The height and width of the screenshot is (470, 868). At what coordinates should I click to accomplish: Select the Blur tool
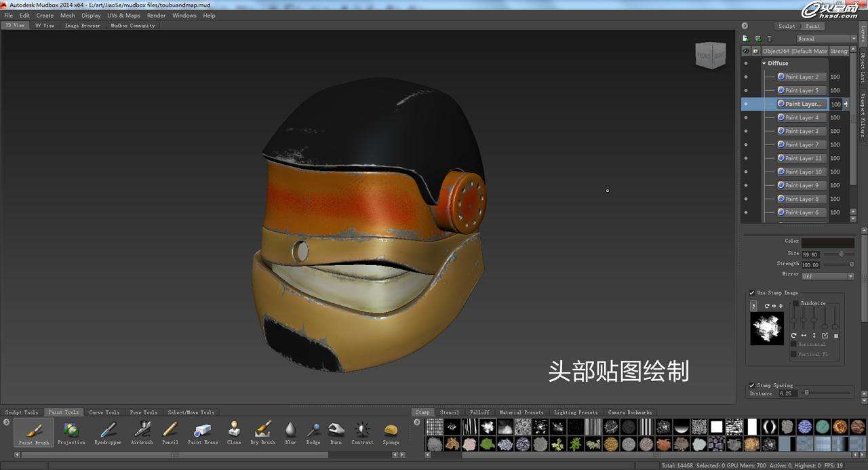(290, 432)
